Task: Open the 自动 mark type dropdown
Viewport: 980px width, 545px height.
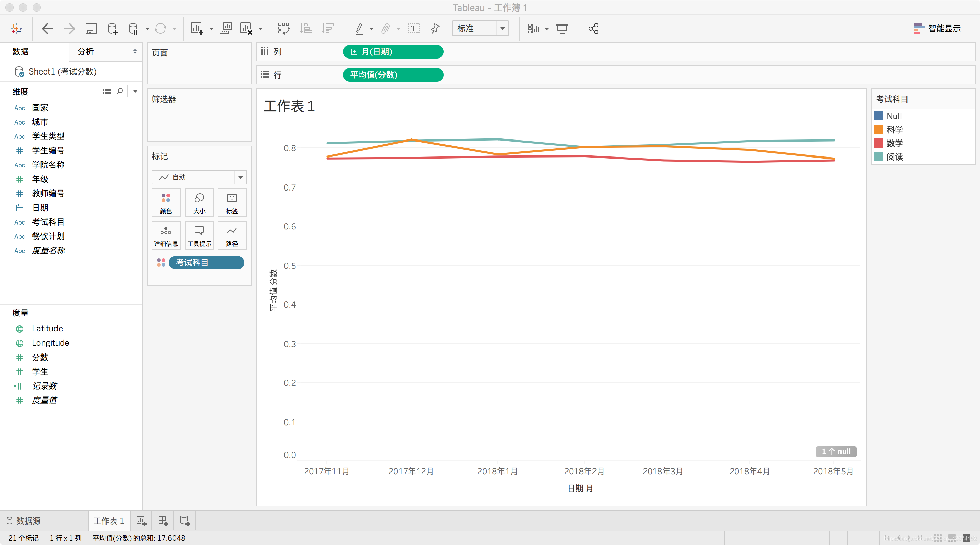Action: pos(241,177)
